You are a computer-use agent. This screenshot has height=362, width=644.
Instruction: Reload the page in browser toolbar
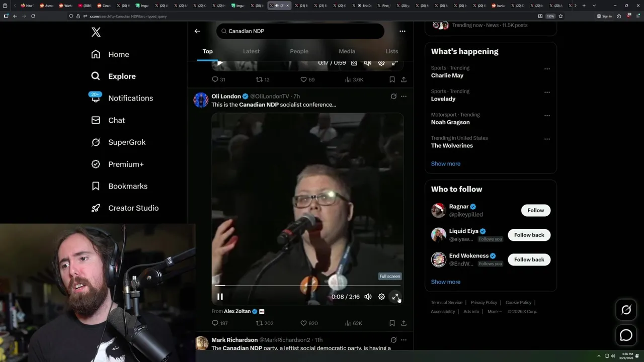[x=33, y=16]
